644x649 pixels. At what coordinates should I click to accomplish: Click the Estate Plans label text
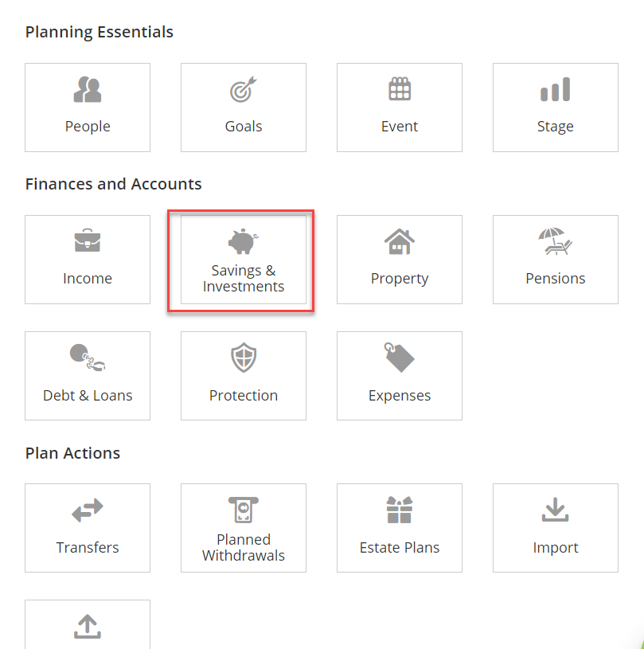tap(400, 547)
